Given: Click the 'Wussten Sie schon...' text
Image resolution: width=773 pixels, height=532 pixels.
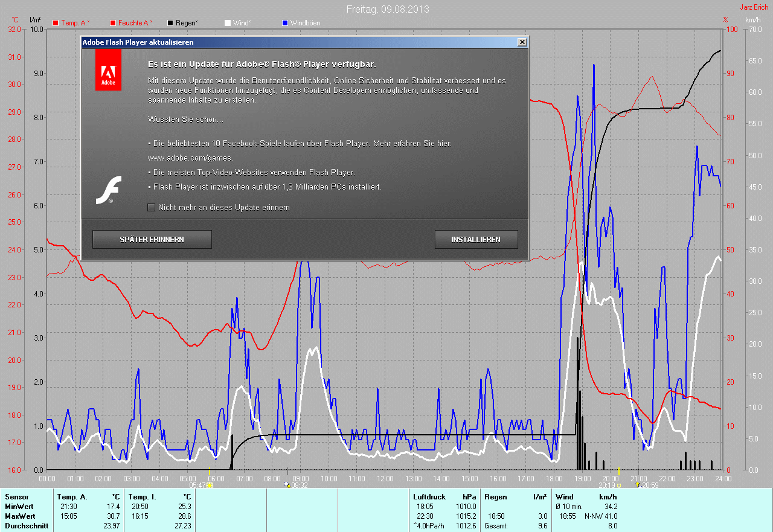Looking at the screenshot, I should click(x=185, y=120).
